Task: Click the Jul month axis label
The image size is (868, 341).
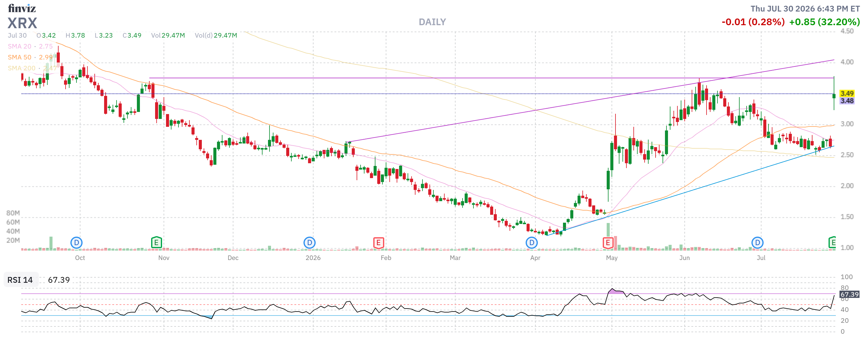Action: pyautogui.click(x=761, y=258)
